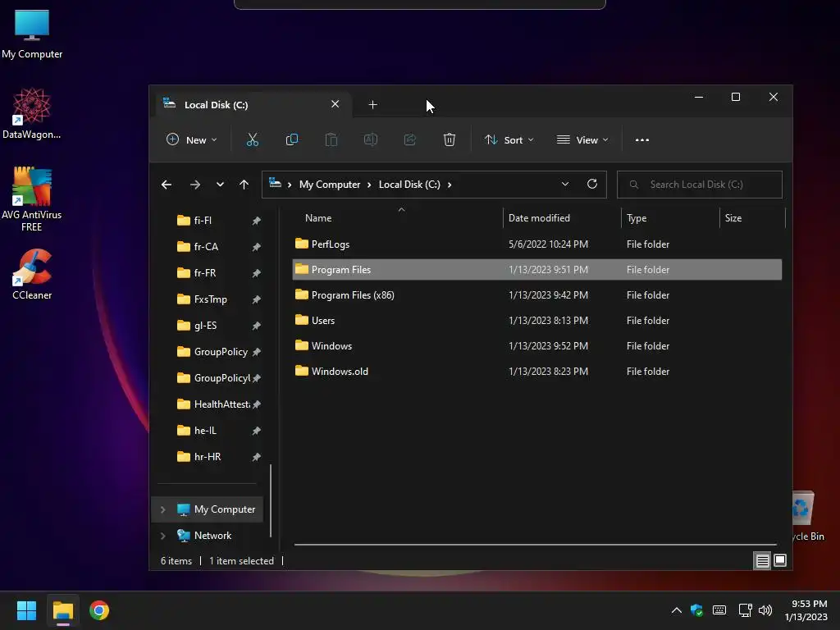Viewport: 840px width, 630px height.
Task: Click the Paste clipboard icon
Action: (x=331, y=139)
